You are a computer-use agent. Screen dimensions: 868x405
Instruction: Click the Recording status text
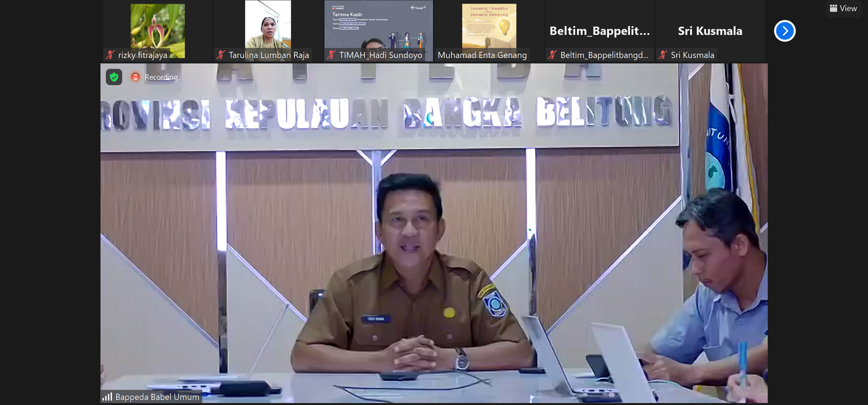pos(161,77)
